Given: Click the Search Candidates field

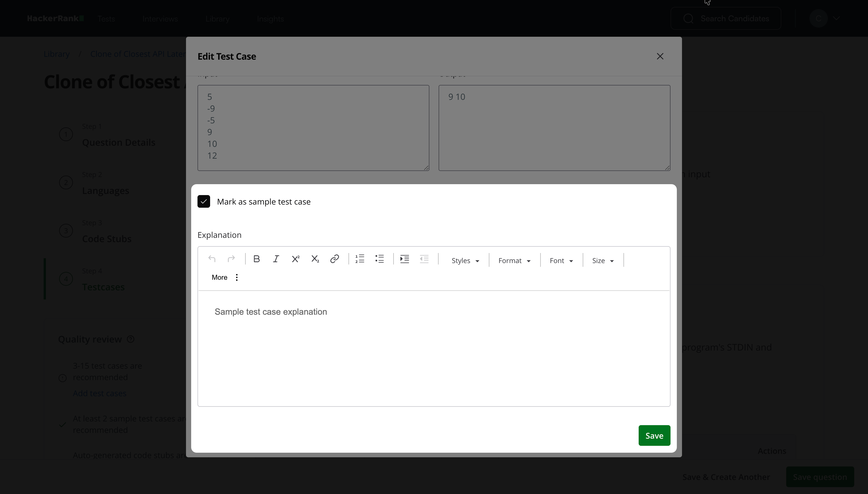Looking at the screenshot, I should (726, 19).
